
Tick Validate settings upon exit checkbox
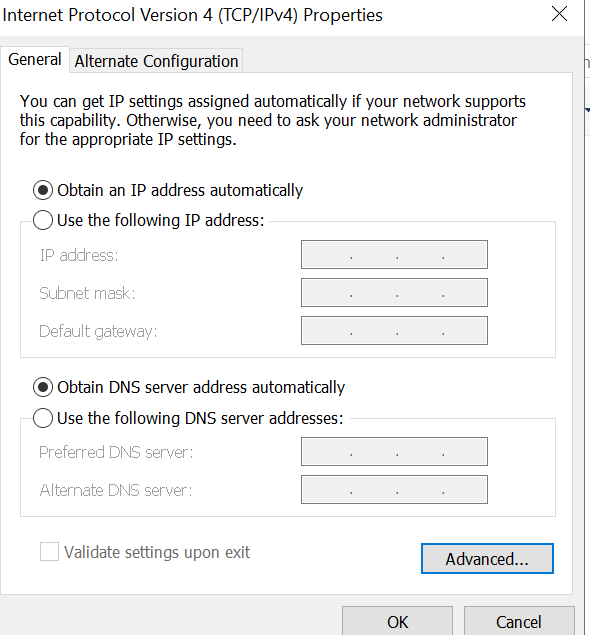[x=49, y=552]
